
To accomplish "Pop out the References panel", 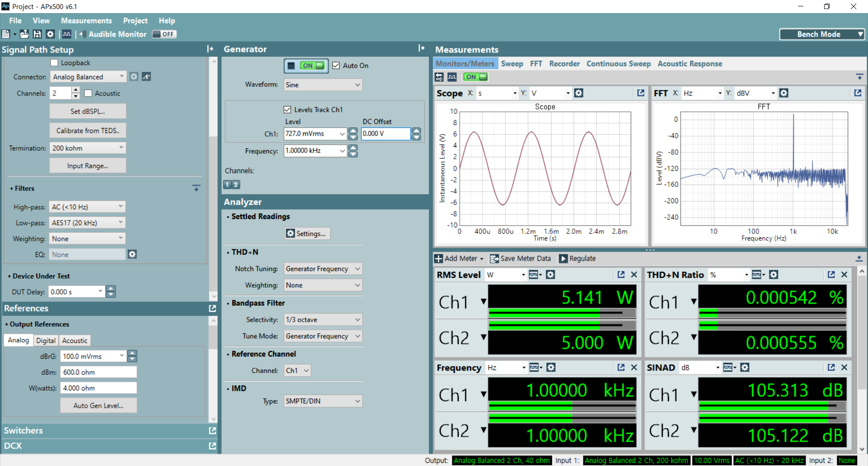I will (x=212, y=308).
